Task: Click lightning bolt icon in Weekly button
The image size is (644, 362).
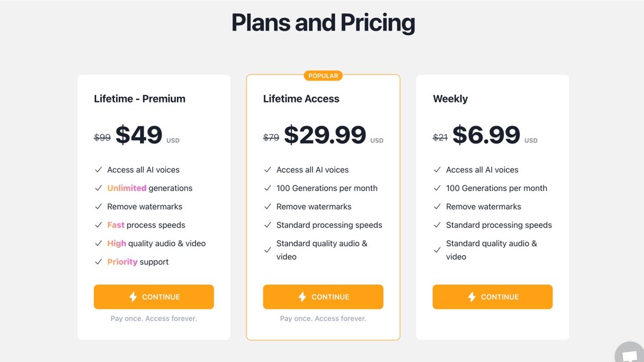Action: tap(472, 297)
